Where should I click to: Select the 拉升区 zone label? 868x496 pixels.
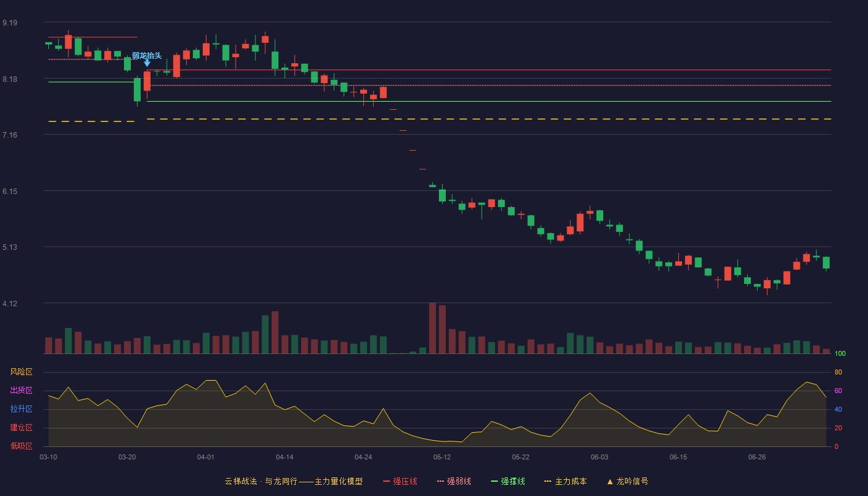[21, 409]
